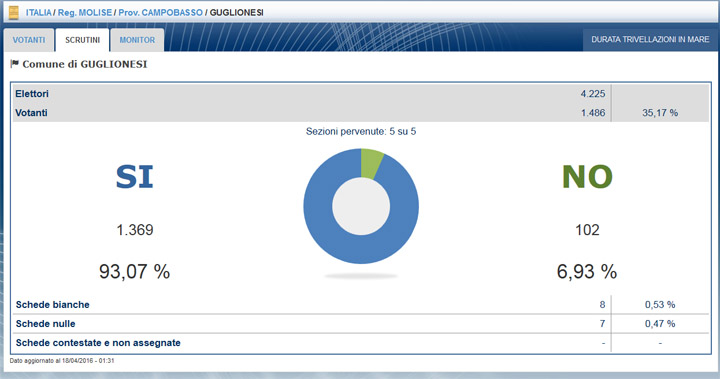Go to Reg. MOLISE breadcrumb
This screenshot has height=379, width=720.
tap(84, 13)
